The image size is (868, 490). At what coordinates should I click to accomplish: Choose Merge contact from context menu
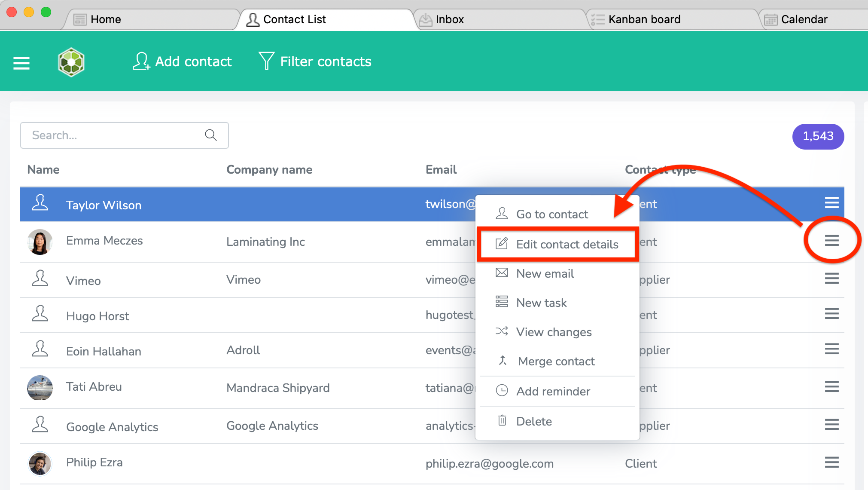556,361
